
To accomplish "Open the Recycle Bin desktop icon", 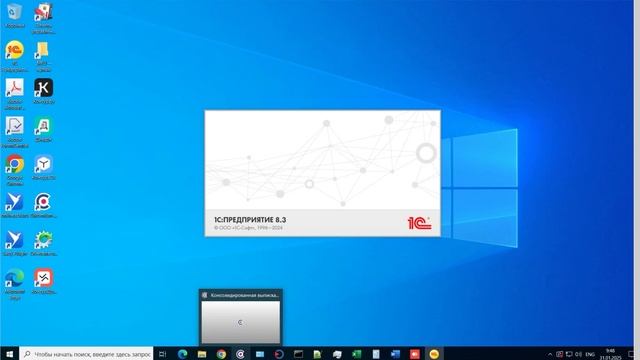I will pyautogui.click(x=15, y=12).
